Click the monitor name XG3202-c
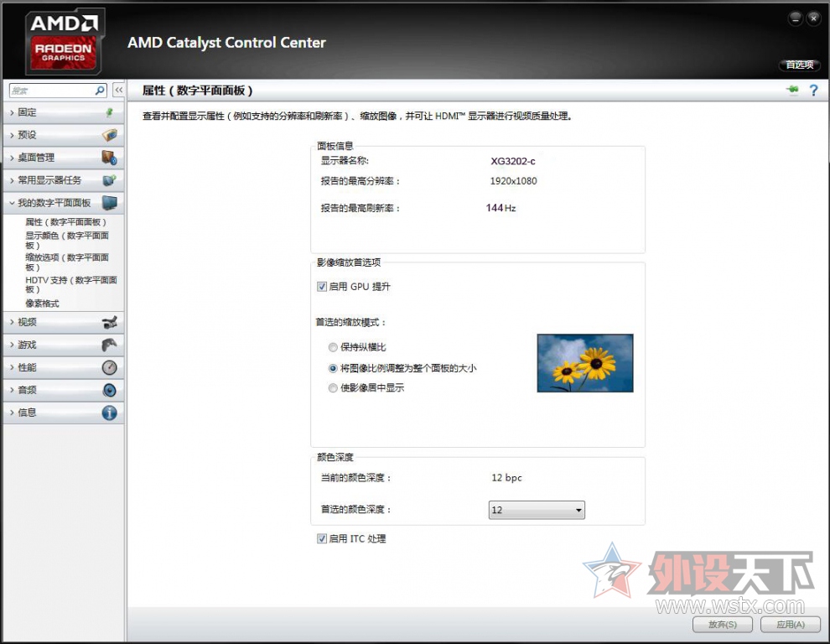830x644 pixels. [513, 161]
